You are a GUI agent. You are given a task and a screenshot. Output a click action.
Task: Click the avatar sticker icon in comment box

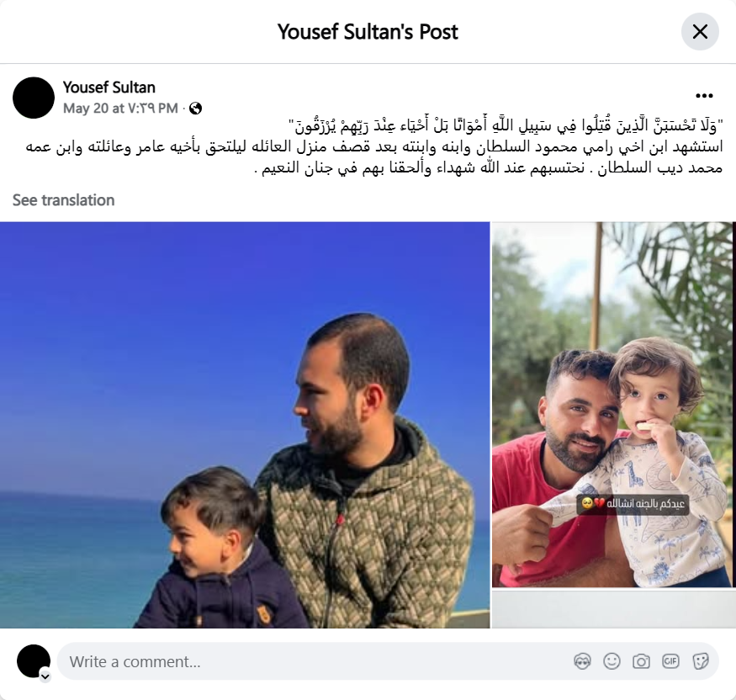pos(582,661)
